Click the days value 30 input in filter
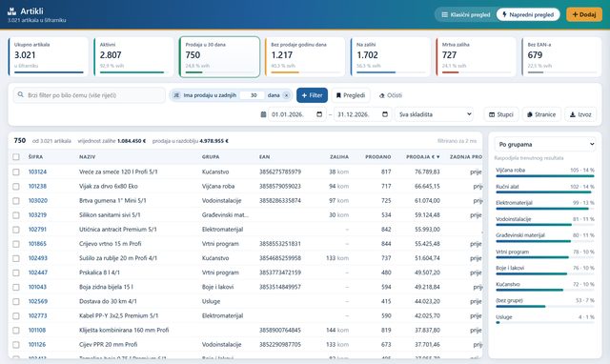 coord(253,95)
